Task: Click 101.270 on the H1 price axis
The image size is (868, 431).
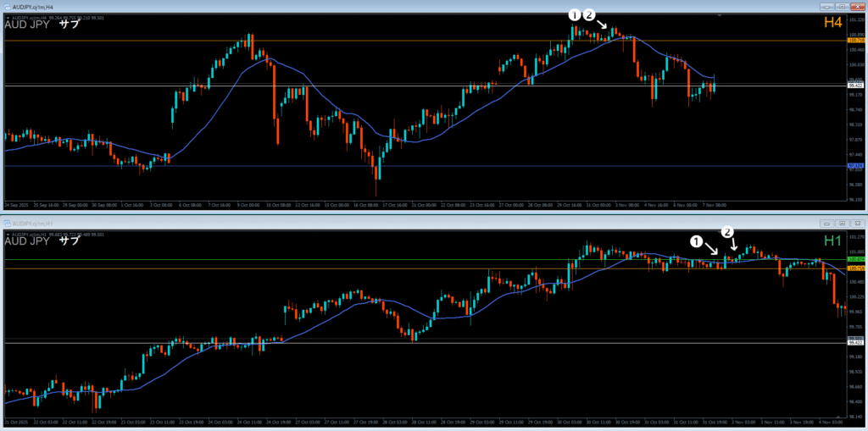Action: [x=856, y=237]
